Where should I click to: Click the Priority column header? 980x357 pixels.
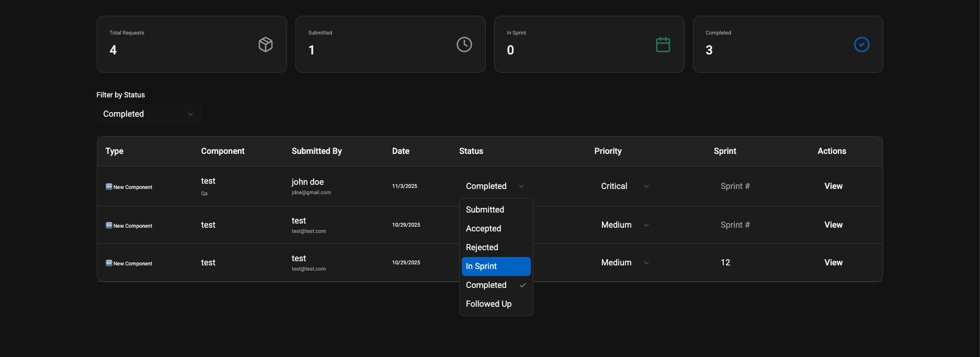608,151
